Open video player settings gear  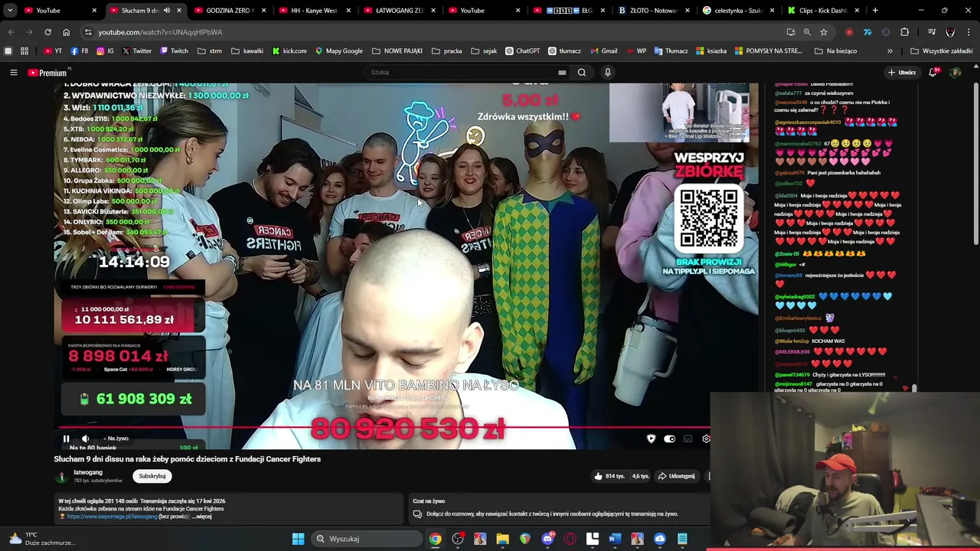click(x=706, y=439)
